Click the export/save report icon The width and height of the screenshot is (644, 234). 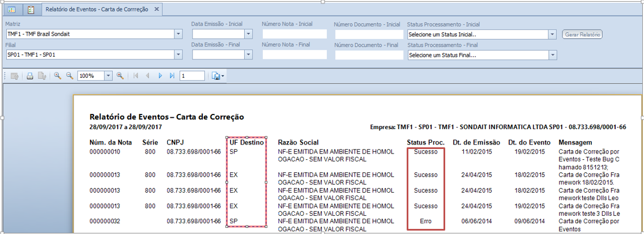217,75
